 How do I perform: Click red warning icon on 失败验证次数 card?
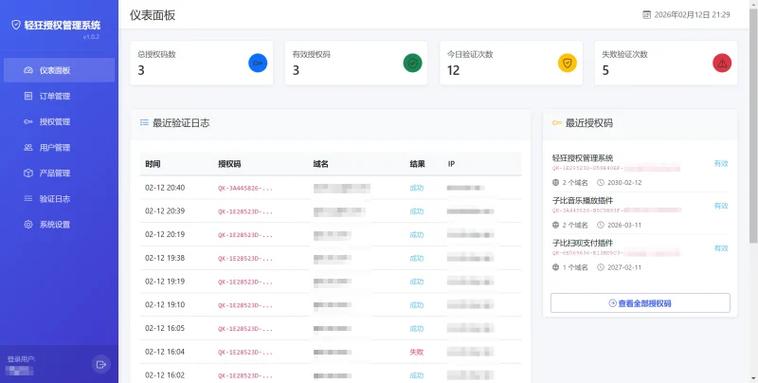pyautogui.click(x=722, y=63)
